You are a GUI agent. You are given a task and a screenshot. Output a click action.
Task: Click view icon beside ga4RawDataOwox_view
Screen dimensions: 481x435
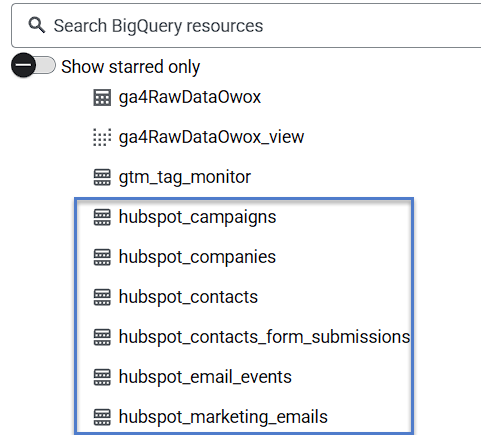[x=102, y=137]
